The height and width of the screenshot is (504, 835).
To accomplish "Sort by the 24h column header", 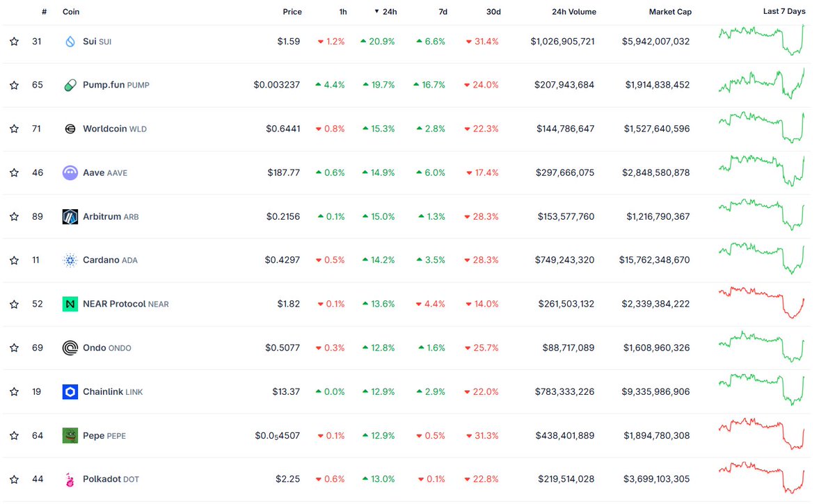I will (385, 12).
